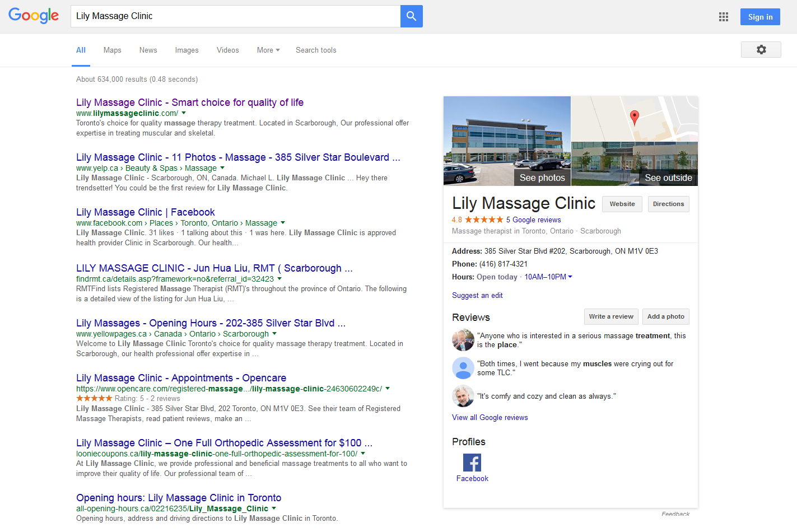Switch to the Images tab
The height and width of the screenshot is (532, 797).
(x=187, y=50)
